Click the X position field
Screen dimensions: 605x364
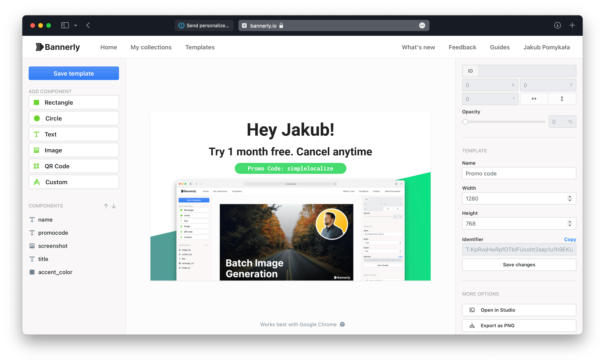pyautogui.click(x=490, y=85)
